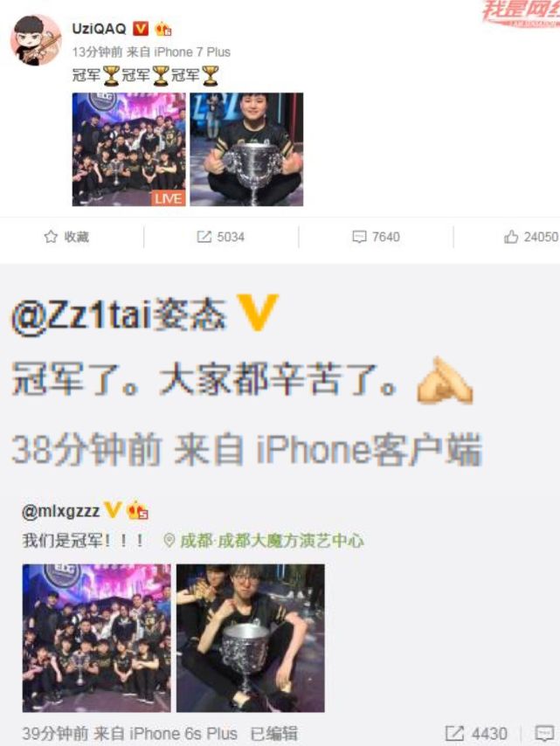Click yellow V badge beside Zz1tai姿态
Screen dimensions: 560x746
258,313
